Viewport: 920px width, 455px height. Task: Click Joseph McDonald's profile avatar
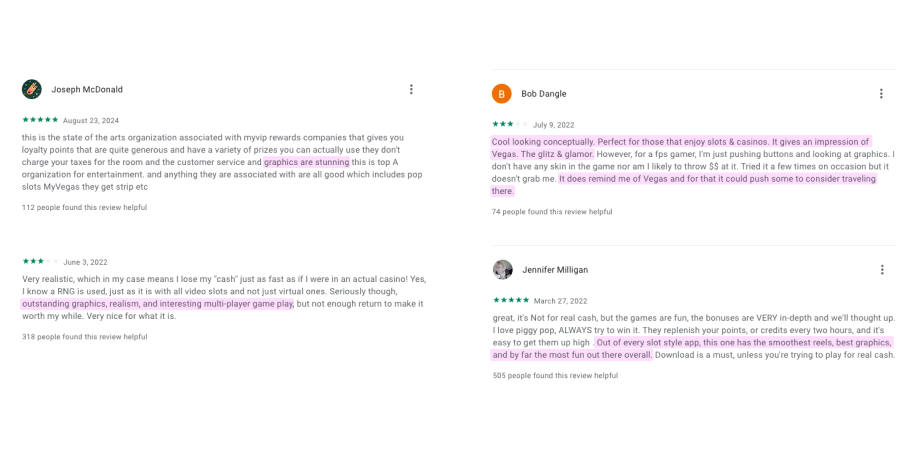(32, 89)
